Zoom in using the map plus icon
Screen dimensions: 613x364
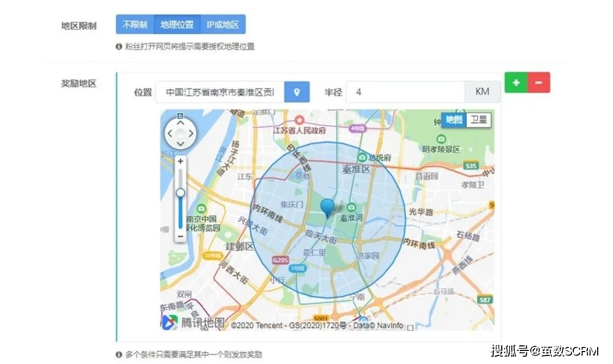coord(180,162)
